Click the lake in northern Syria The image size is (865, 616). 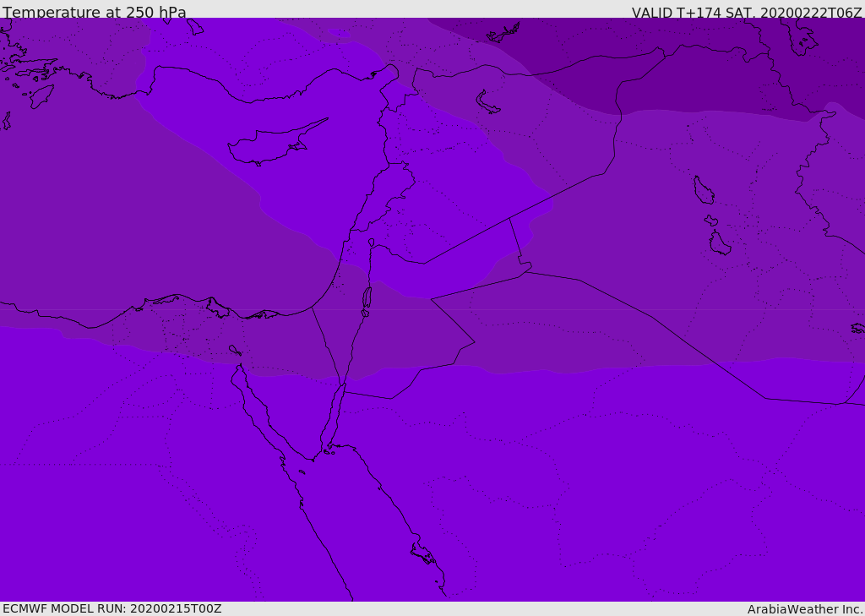[x=487, y=102]
